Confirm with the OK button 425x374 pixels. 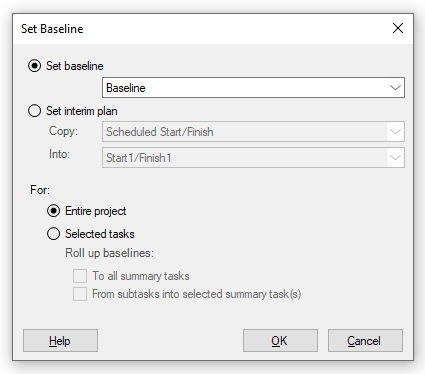(280, 341)
